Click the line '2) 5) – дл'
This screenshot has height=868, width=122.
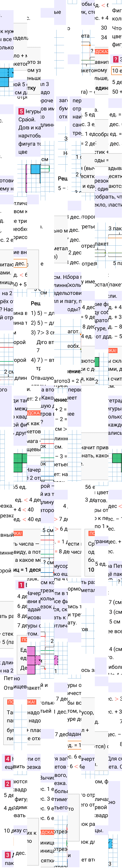[x=42, y=323]
